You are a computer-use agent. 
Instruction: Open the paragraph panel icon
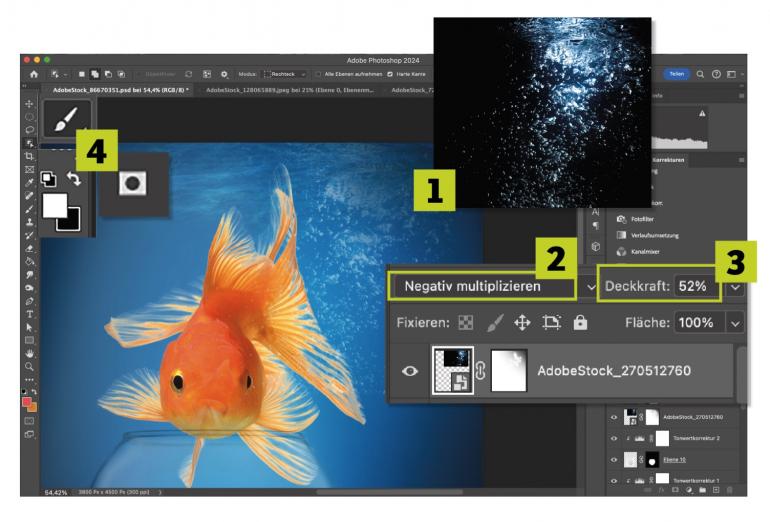596,225
